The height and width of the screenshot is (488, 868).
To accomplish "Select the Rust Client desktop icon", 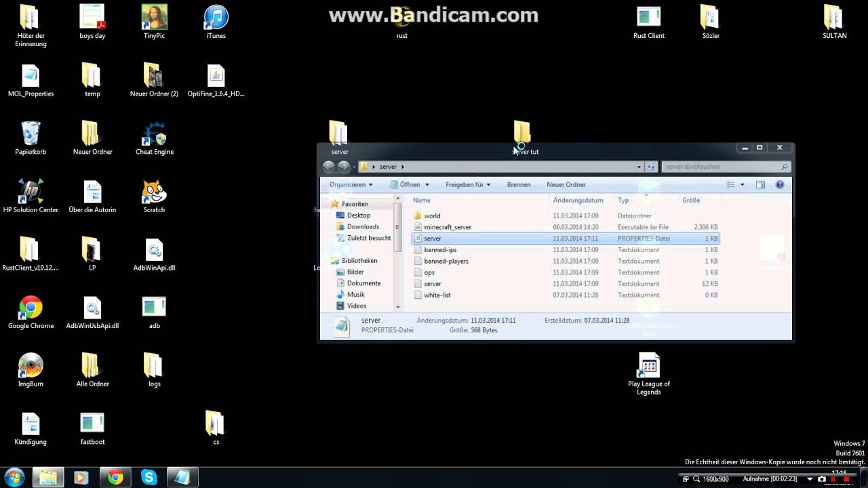I will [x=649, y=22].
